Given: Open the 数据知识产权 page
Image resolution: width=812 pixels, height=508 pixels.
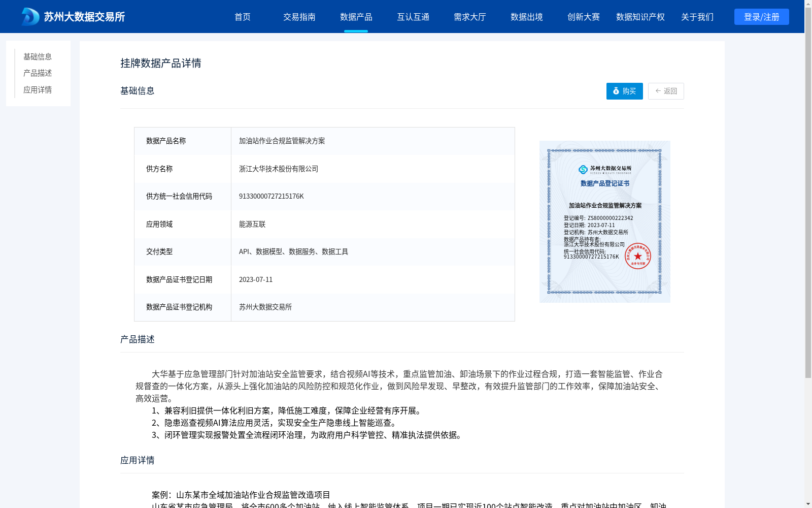Looking at the screenshot, I should coord(640,17).
